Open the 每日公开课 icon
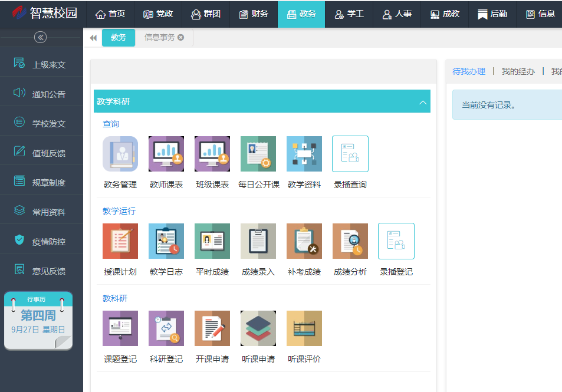Screen dimensions: 562x392 coord(258,154)
